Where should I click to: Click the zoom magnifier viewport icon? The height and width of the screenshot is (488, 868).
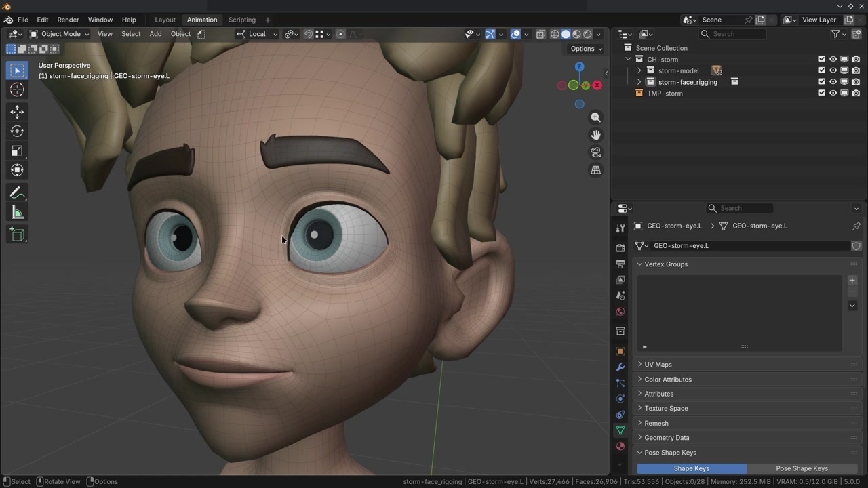[x=595, y=118]
